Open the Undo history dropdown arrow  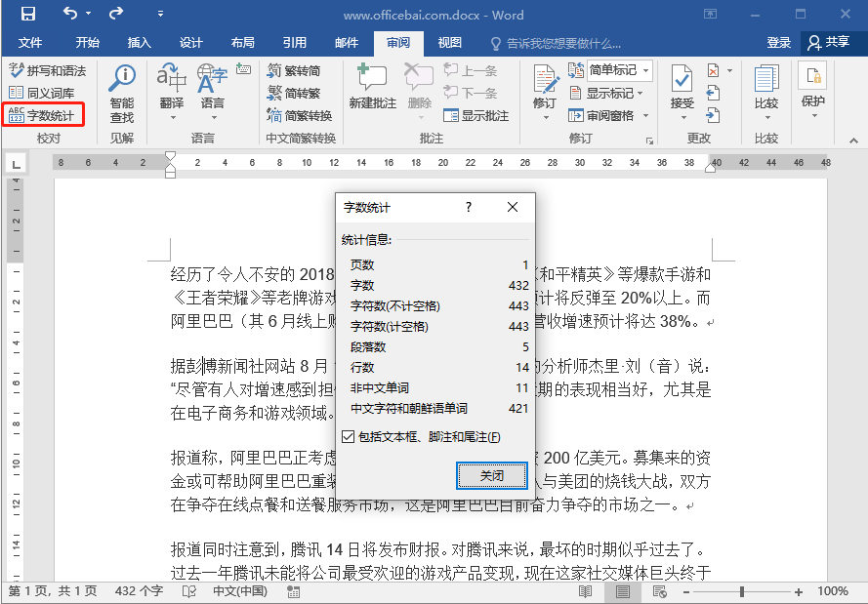coord(89,14)
